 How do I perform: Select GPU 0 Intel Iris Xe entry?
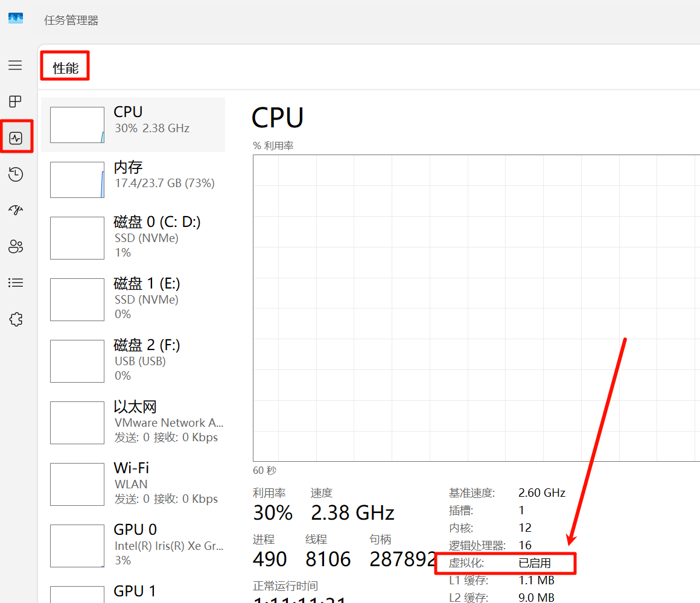click(133, 546)
